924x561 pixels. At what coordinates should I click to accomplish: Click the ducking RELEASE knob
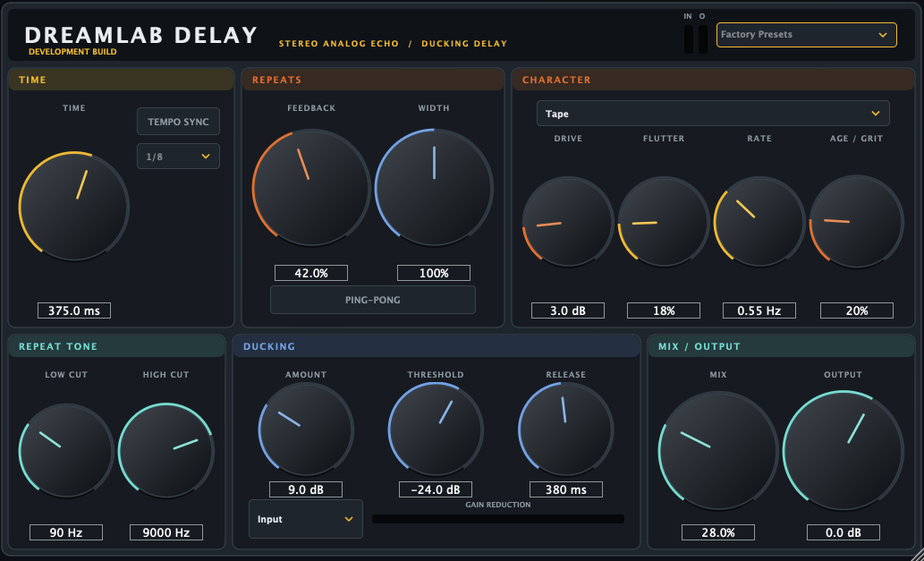tap(566, 429)
